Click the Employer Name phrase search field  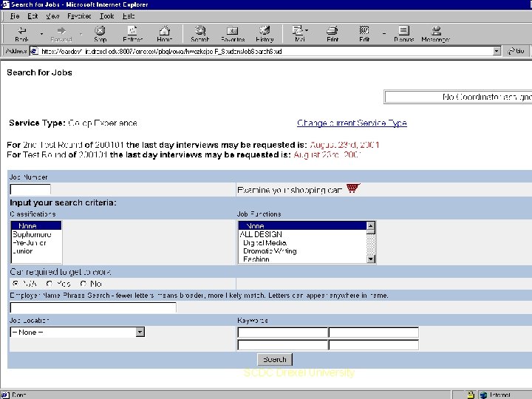coord(93,307)
